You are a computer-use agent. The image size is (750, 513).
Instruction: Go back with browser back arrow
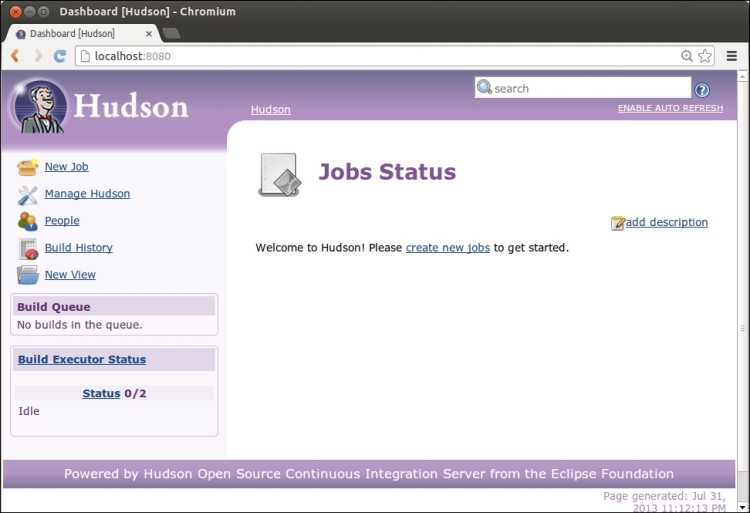point(15,56)
